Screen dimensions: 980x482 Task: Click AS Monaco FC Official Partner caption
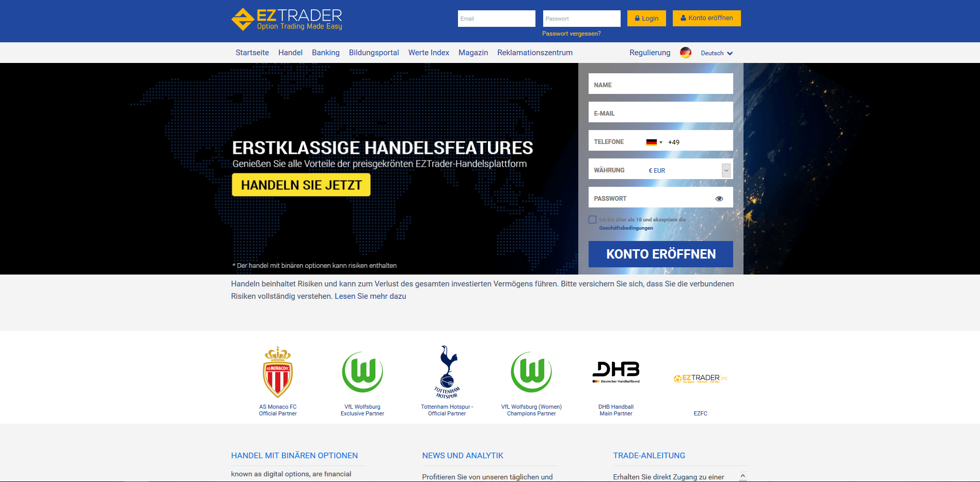click(x=278, y=410)
